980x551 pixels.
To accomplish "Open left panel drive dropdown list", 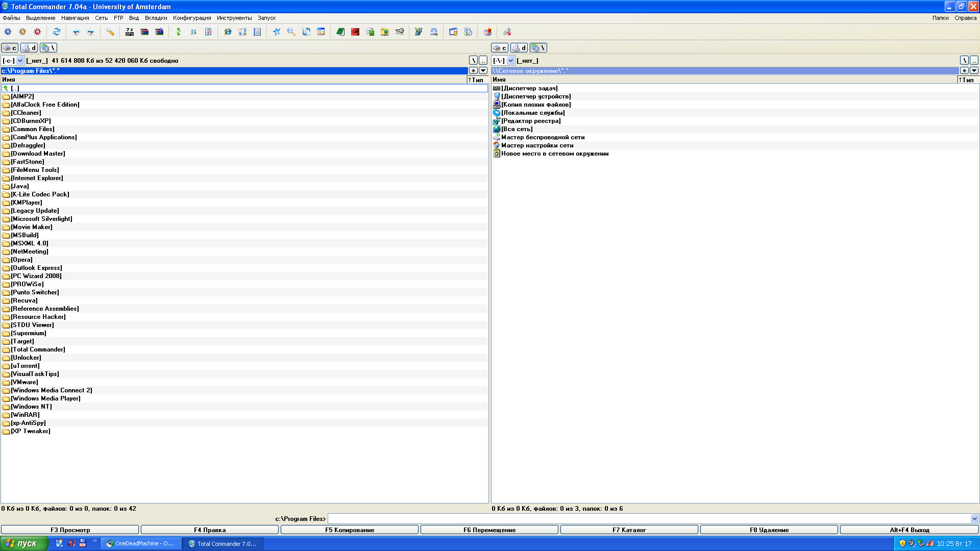I will point(20,61).
